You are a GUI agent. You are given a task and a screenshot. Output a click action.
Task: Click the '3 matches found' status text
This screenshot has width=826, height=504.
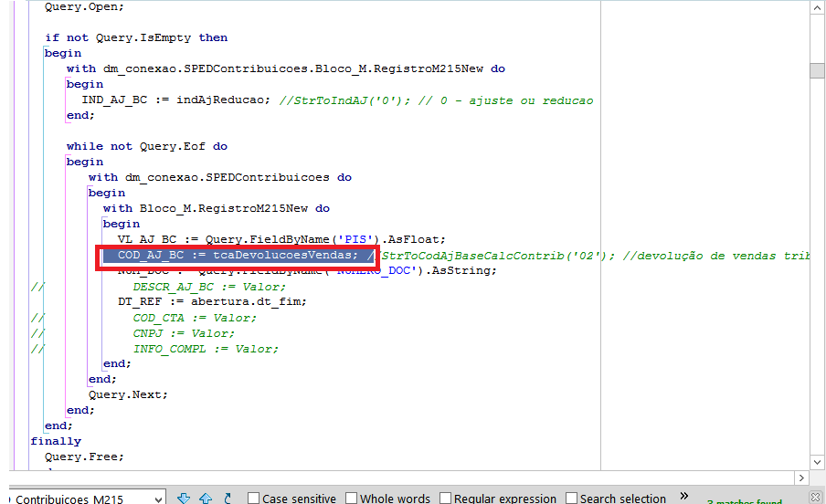point(745,501)
